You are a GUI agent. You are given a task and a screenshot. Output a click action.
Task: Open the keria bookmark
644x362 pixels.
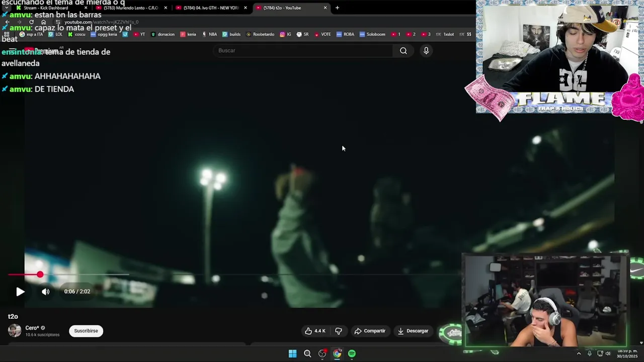click(x=188, y=34)
